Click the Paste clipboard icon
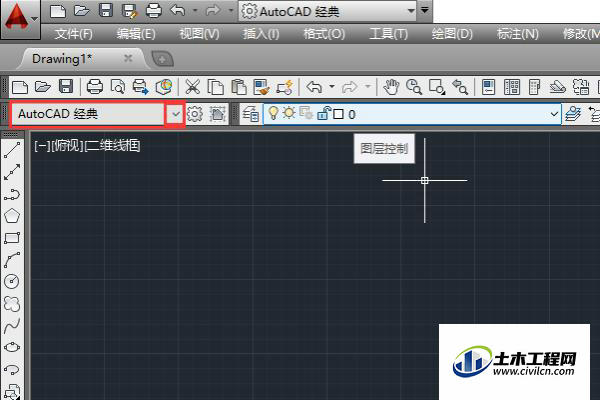600x400 pixels. (x=239, y=87)
